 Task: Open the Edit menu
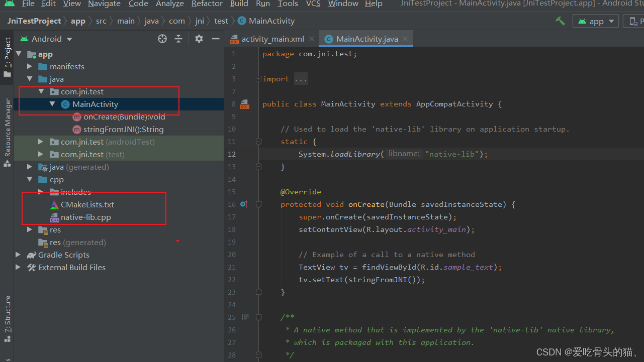(x=49, y=4)
